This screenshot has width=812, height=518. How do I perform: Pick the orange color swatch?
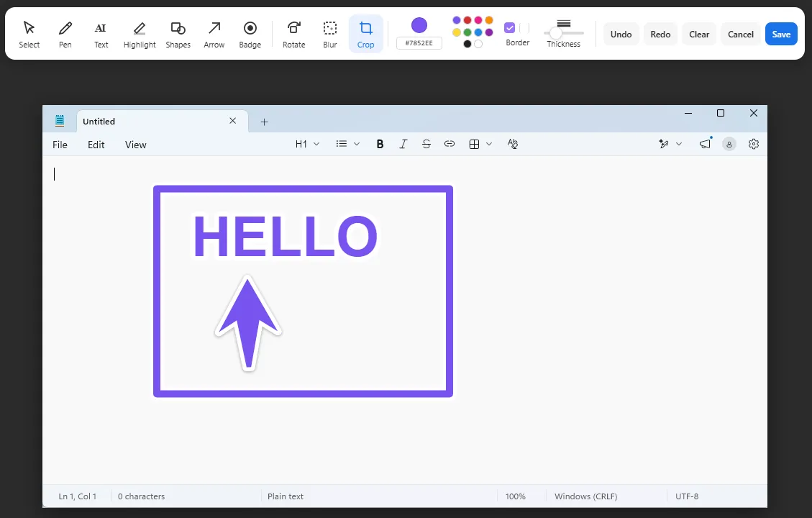(x=489, y=20)
